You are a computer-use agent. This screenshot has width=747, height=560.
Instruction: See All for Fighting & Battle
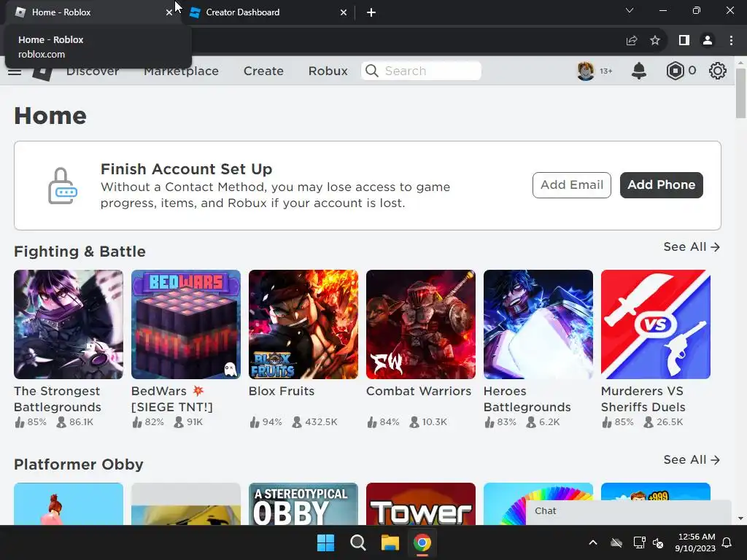(x=692, y=246)
